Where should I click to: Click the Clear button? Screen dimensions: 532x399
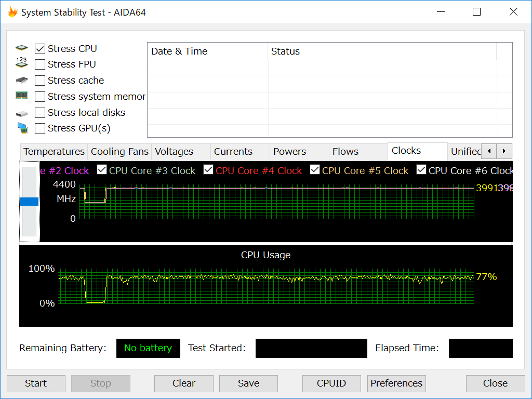point(184,383)
